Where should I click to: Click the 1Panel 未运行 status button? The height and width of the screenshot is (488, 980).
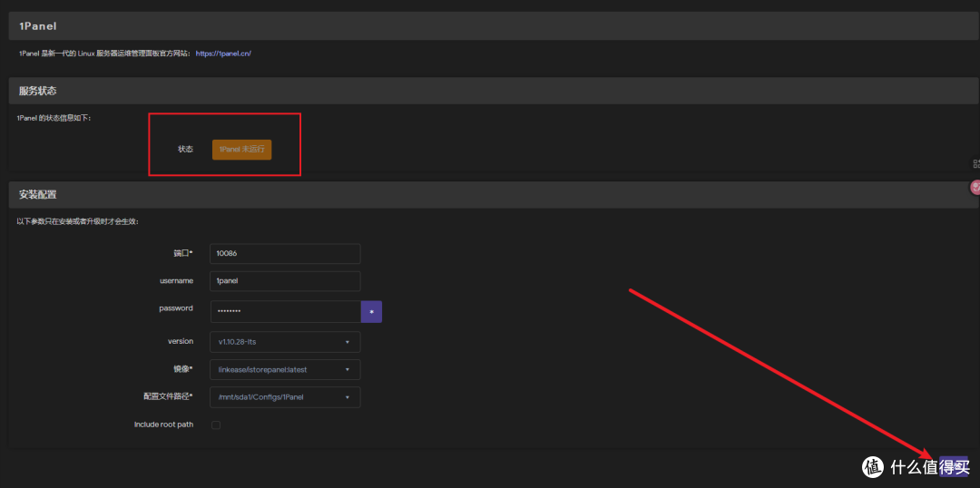pos(242,150)
